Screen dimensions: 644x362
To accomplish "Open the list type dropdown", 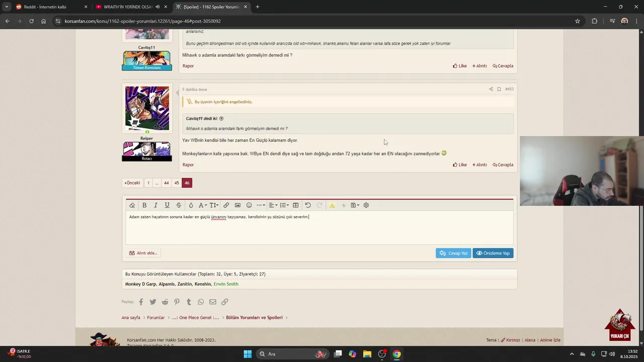I will (x=284, y=205).
